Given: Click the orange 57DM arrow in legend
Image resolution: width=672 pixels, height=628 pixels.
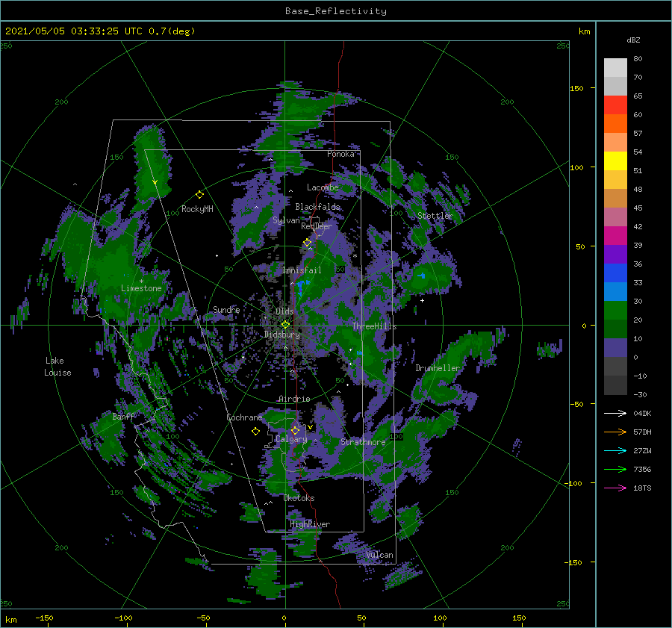Looking at the screenshot, I should 615,432.
